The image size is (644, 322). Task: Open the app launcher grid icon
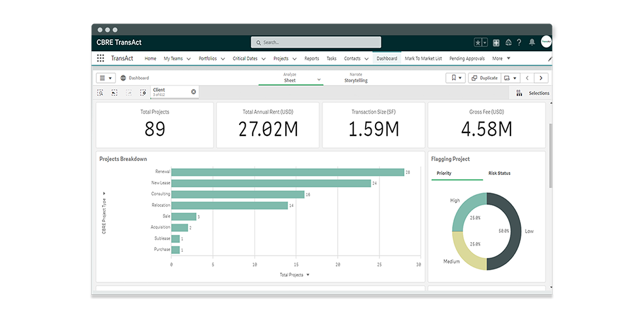tap(100, 58)
